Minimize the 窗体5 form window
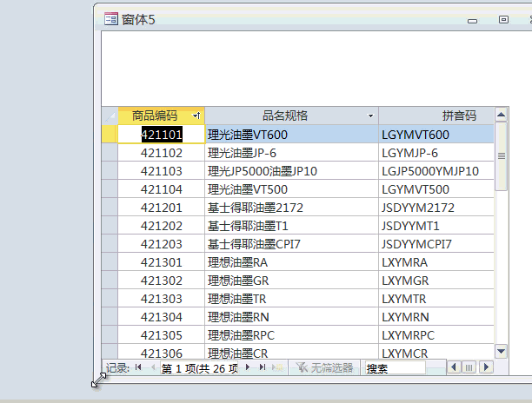The image size is (532, 403). (472, 21)
